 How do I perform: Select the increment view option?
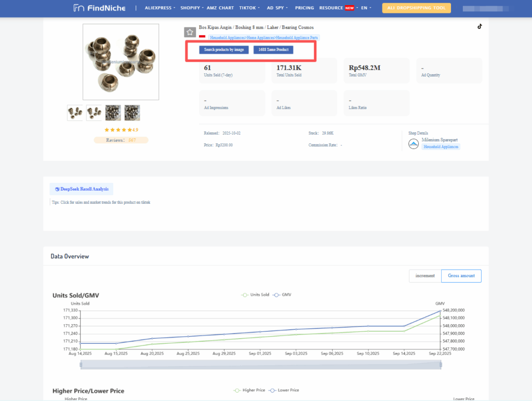coord(425,276)
